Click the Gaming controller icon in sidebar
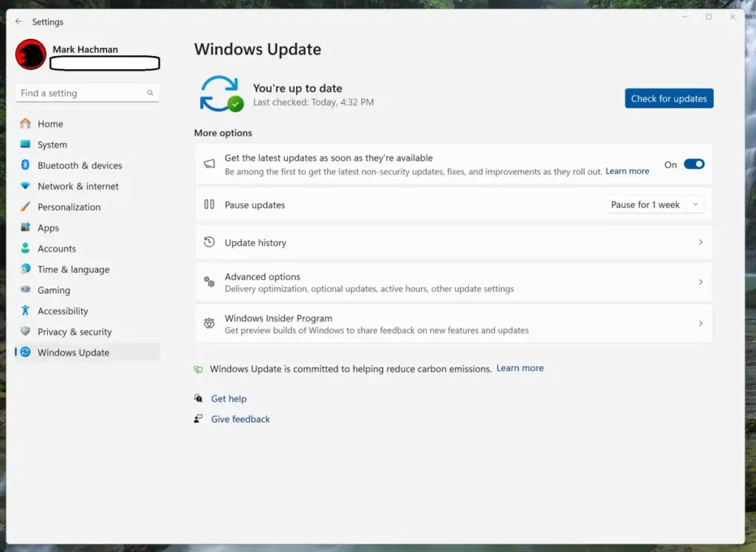Screen dimensions: 756x552 click(x=25, y=290)
